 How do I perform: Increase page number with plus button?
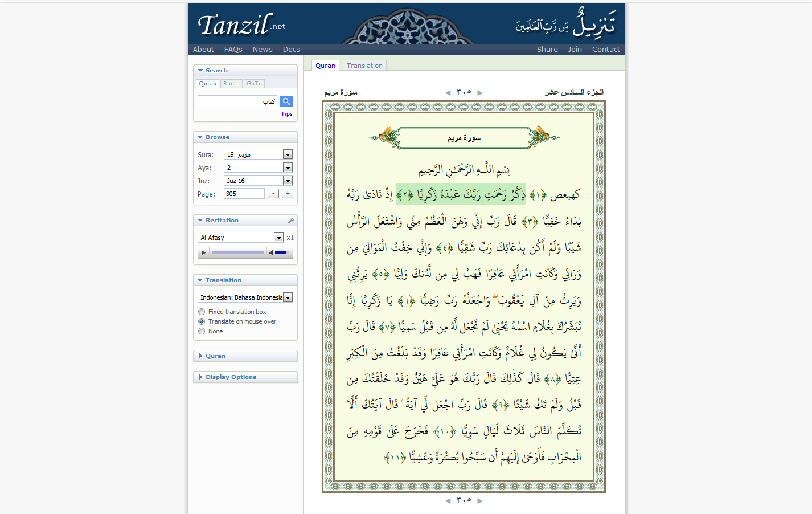click(x=288, y=194)
